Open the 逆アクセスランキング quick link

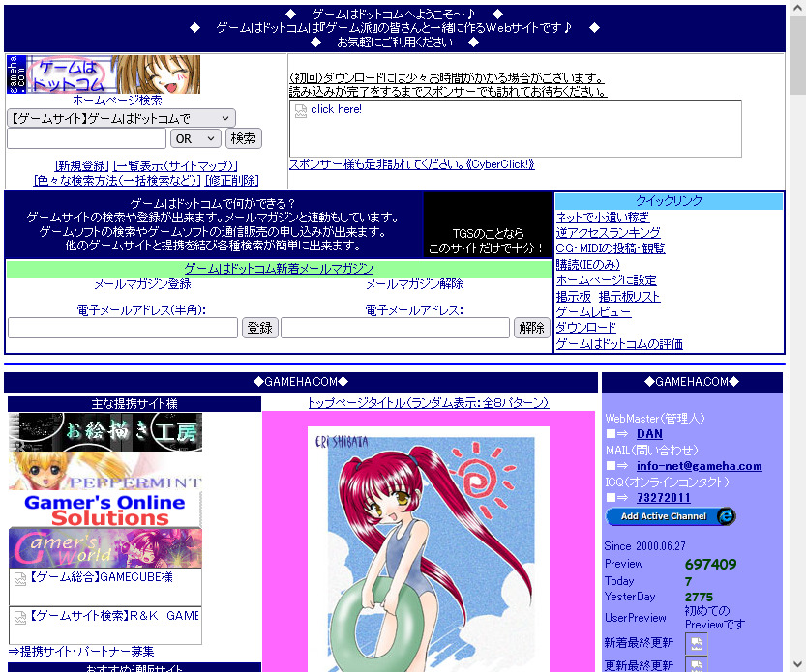tap(608, 233)
